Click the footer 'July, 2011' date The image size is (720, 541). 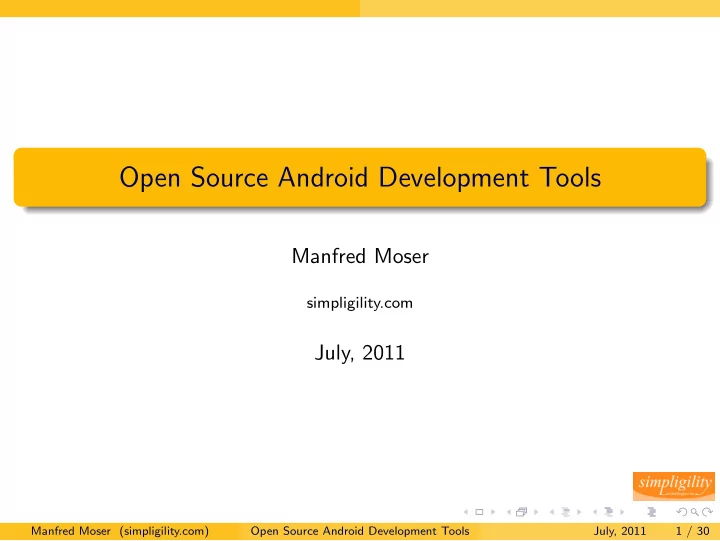click(x=620, y=531)
